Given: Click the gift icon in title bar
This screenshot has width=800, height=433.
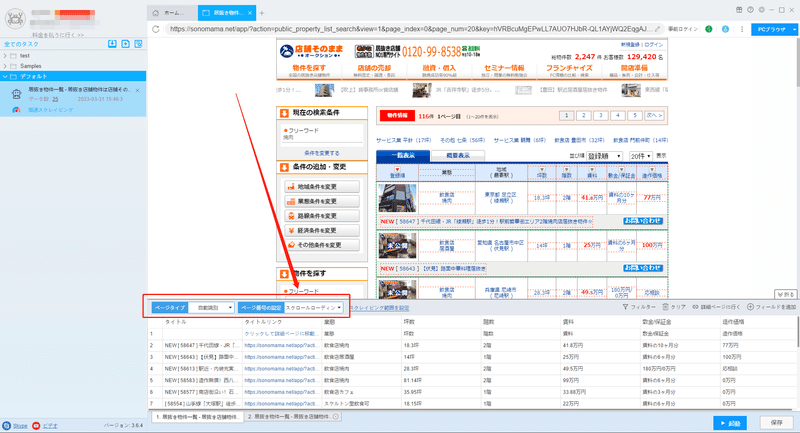Looking at the screenshot, I should [739, 10].
